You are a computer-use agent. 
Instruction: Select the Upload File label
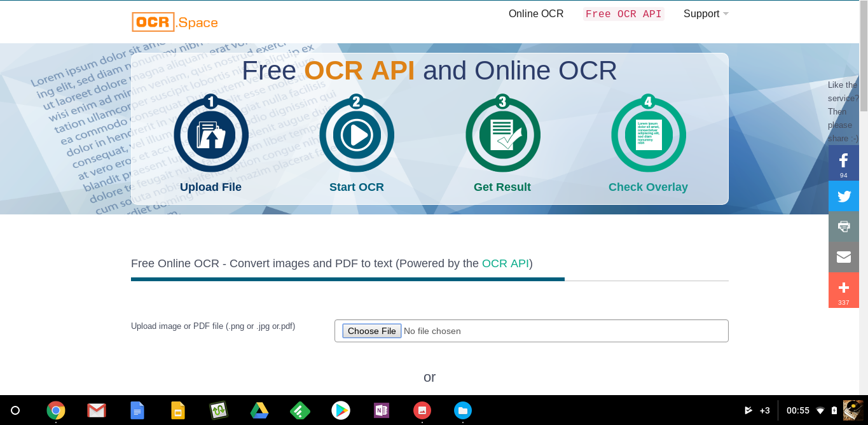pos(210,187)
